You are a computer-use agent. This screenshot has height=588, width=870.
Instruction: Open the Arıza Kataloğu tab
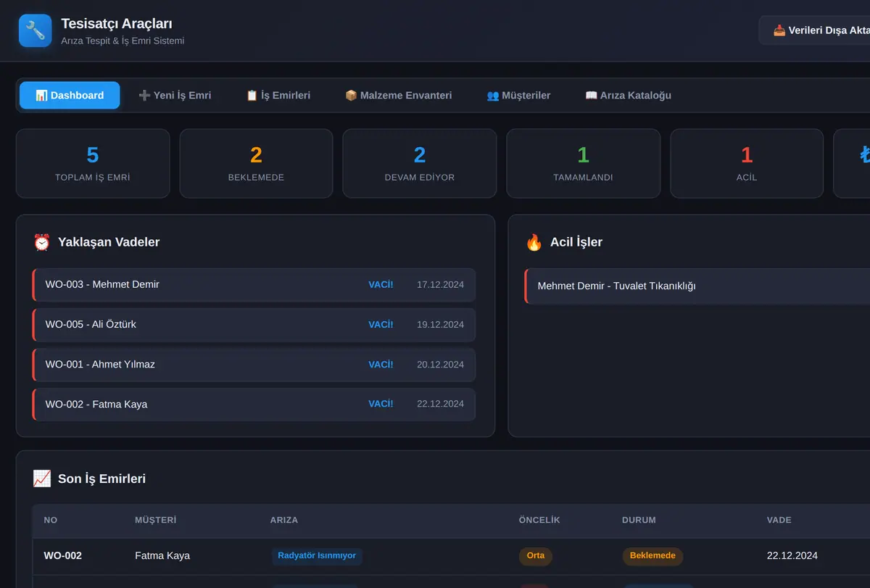click(628, 95)
